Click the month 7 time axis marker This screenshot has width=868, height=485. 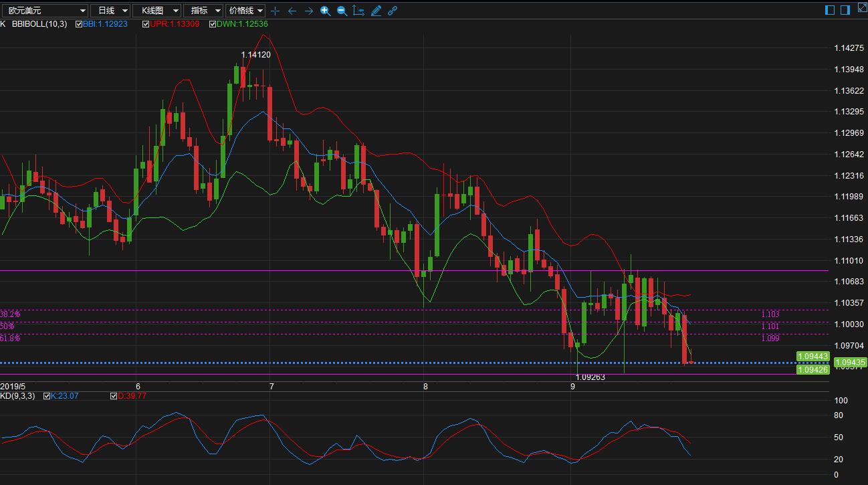[272, 387]
